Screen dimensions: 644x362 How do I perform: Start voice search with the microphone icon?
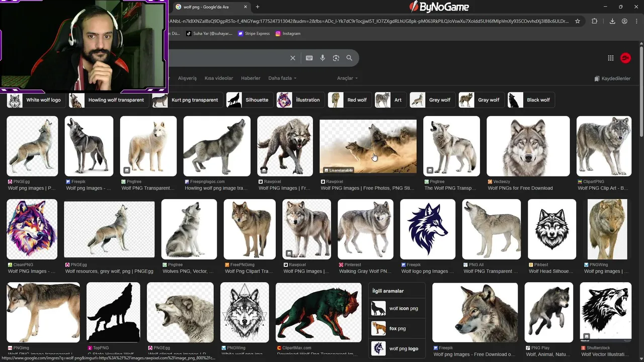(323, 58)
